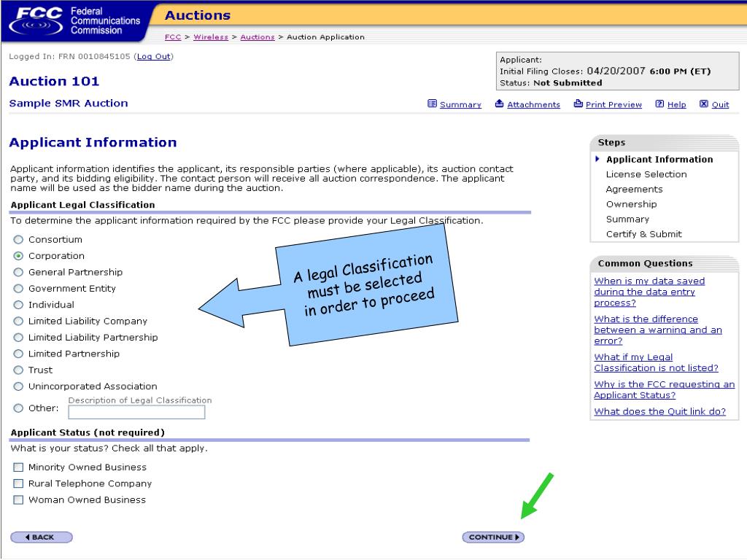Select the Limited Liability Company radio button
Screen dimensions: 747x560
[18, 321]
